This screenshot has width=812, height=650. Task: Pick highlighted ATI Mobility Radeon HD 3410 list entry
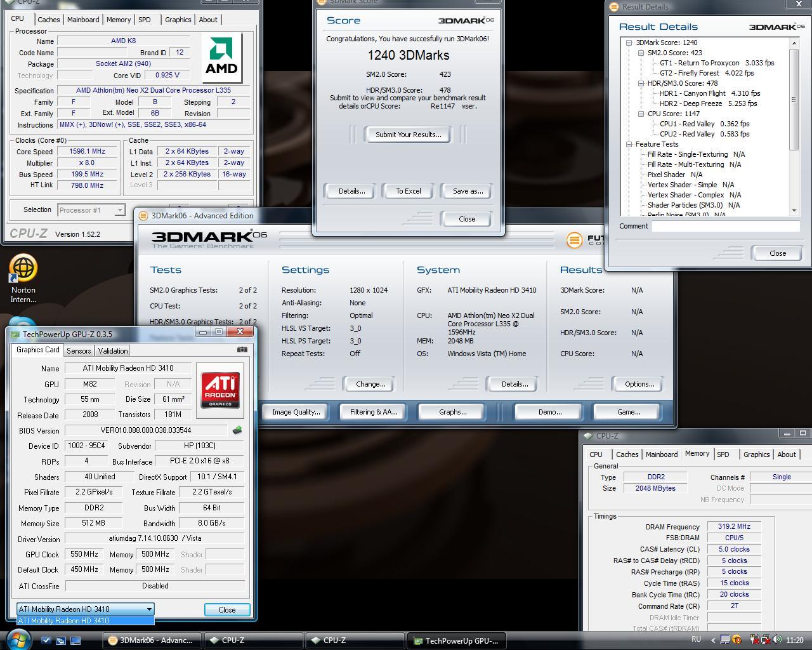(x=86, y=621)
